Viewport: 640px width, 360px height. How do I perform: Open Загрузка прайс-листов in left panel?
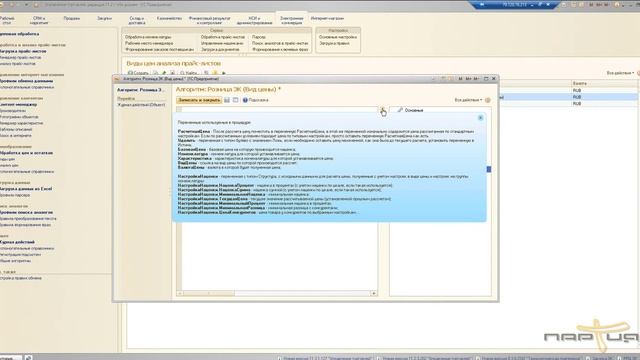pos(23,51)
